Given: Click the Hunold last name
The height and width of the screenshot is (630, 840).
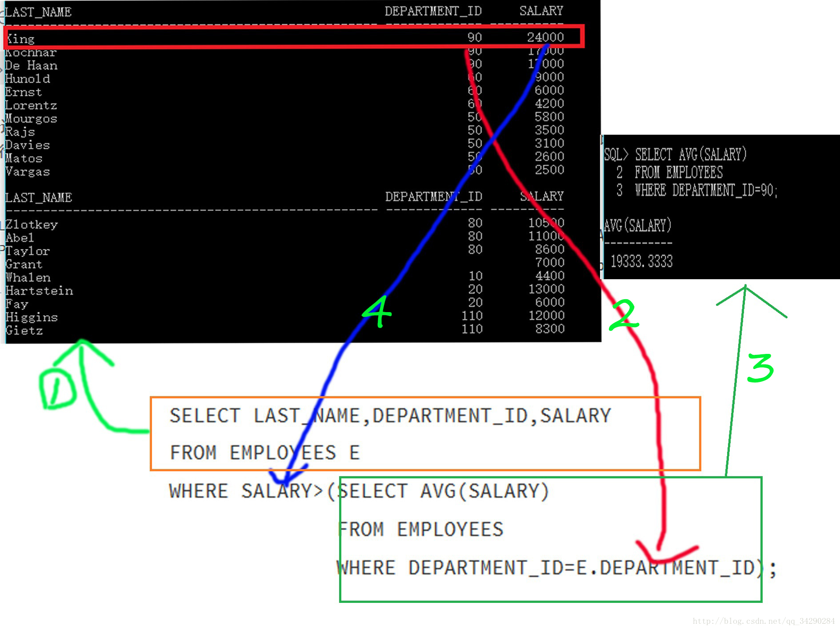Looking at the screenshot, I should [28, 79].
